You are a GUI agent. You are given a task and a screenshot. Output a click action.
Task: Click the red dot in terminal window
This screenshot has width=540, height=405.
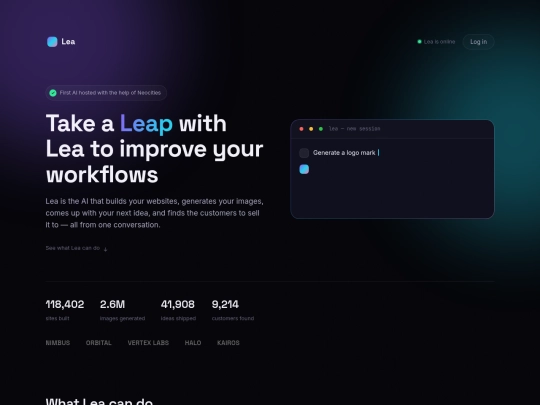301,129
